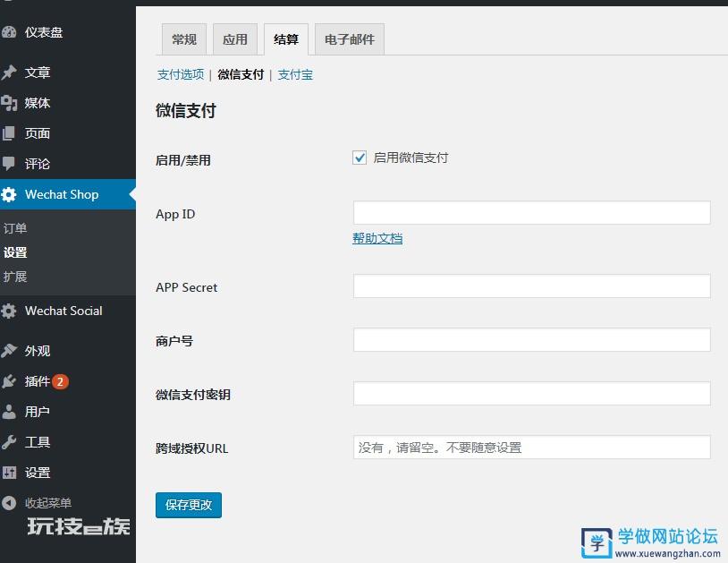Click into the 商户号 input field
728x563 pixels.
tap(531, 339)
